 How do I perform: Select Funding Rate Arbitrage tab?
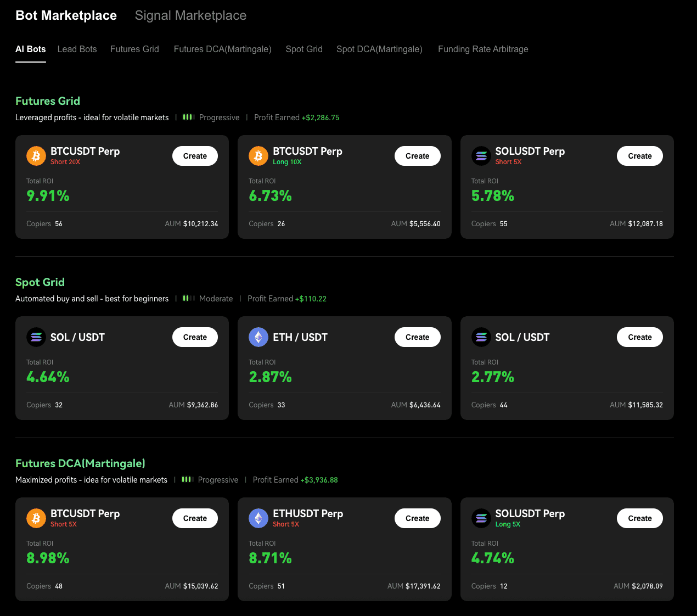(483, 49)
